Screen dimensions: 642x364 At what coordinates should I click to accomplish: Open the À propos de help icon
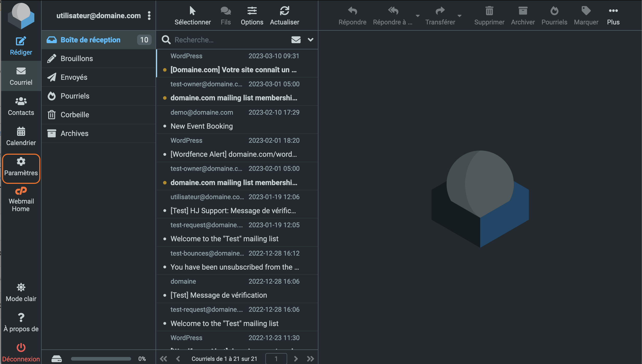21,317
